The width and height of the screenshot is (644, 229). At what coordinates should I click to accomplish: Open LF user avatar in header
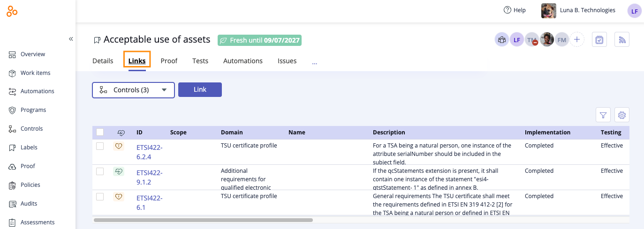(x=634, y=11)
